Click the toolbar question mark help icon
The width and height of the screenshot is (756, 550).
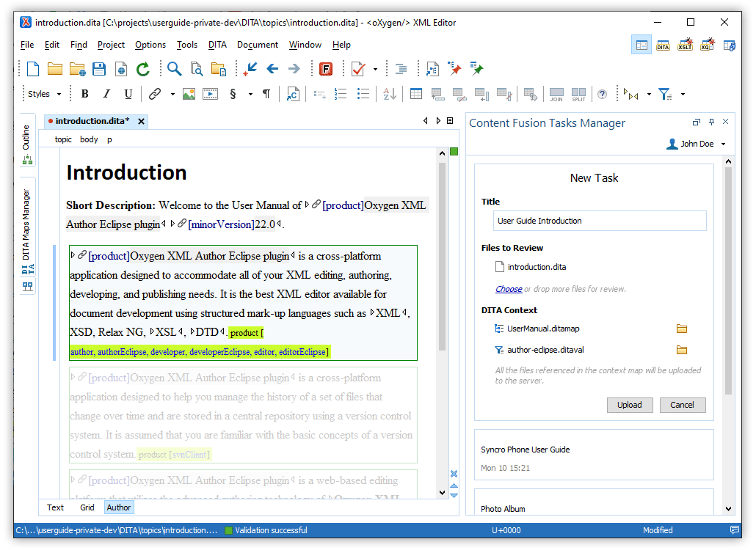coord(602,95)
